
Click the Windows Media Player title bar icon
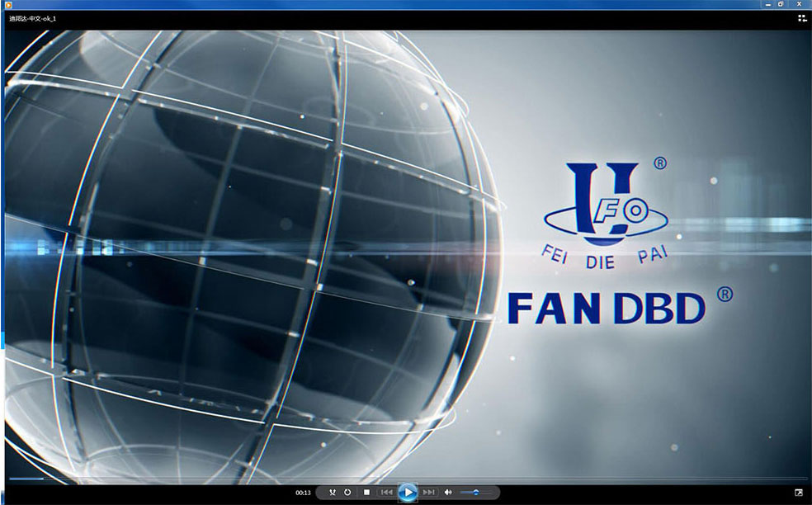click(7, 5)
